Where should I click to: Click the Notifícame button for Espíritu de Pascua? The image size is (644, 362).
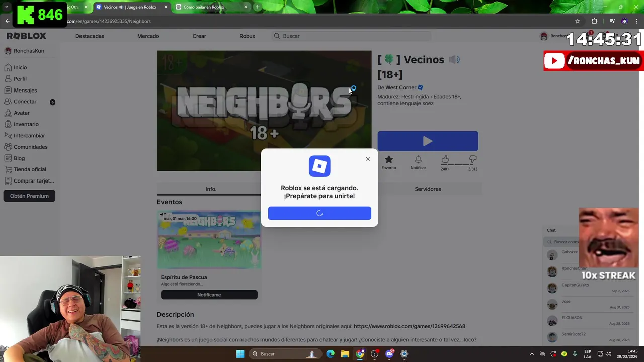click(209, 295)
